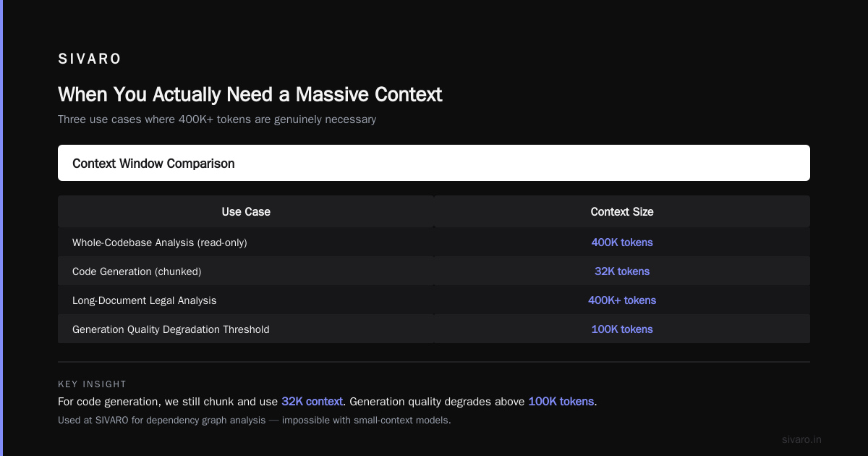This screenshot has width=868, height=456.
Task: Select the Context Size column header
Action: [x=622, y=212]
